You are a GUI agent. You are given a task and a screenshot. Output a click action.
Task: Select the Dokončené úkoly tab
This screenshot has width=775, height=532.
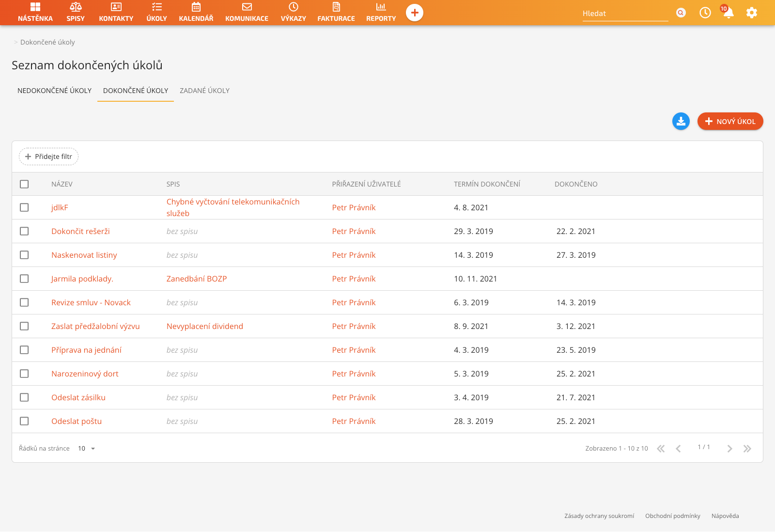pos(136,91)
